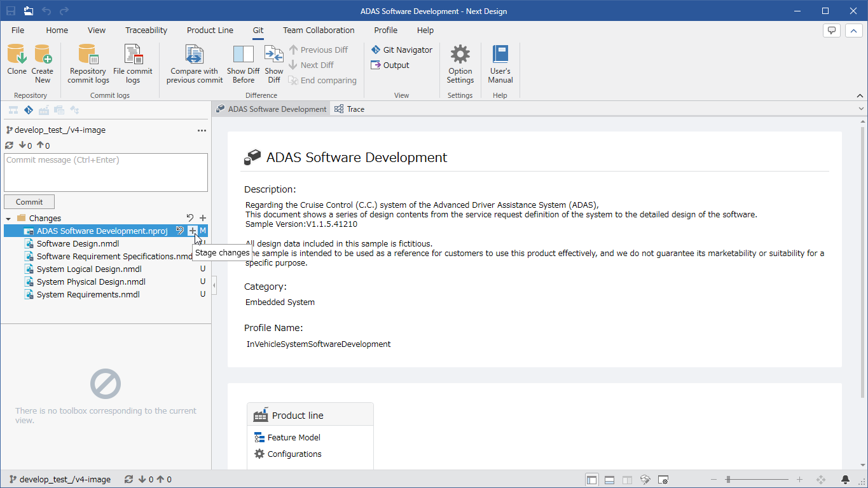Click the Commit button
Viewport: 868px width, 488px height.
tap(29, 201)
